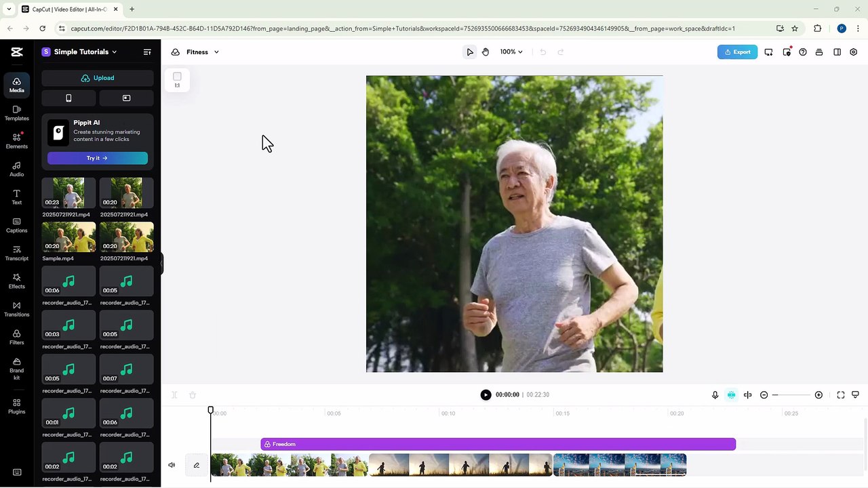Click the timeline playhead marker
868x488 pixels.
coord(211,410)
